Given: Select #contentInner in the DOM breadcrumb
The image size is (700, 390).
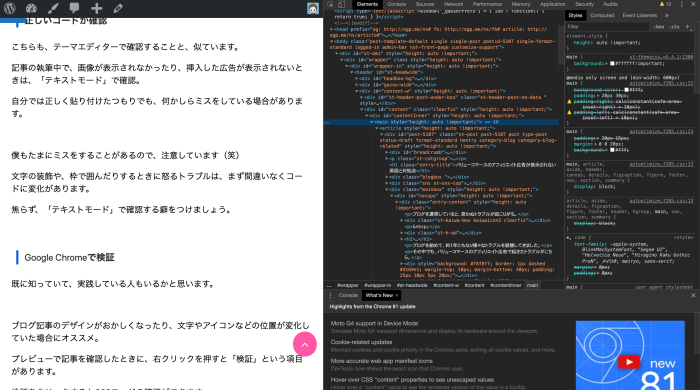Looking at the screenshot, I should tap(505, 285).
